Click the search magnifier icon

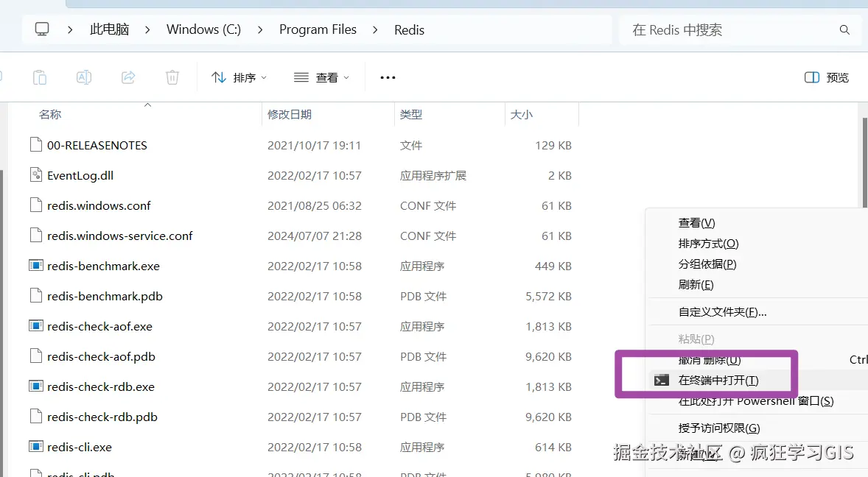(x=844, y=30)
